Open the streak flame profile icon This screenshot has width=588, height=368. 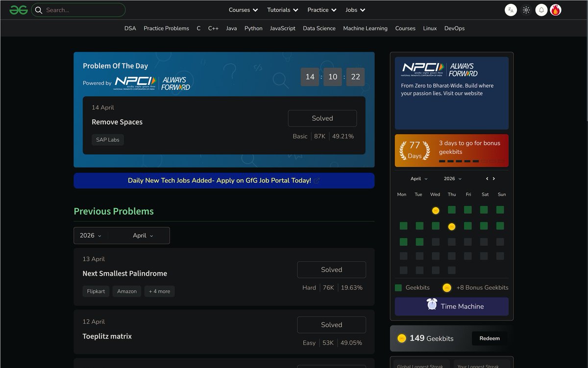[556, 10]
